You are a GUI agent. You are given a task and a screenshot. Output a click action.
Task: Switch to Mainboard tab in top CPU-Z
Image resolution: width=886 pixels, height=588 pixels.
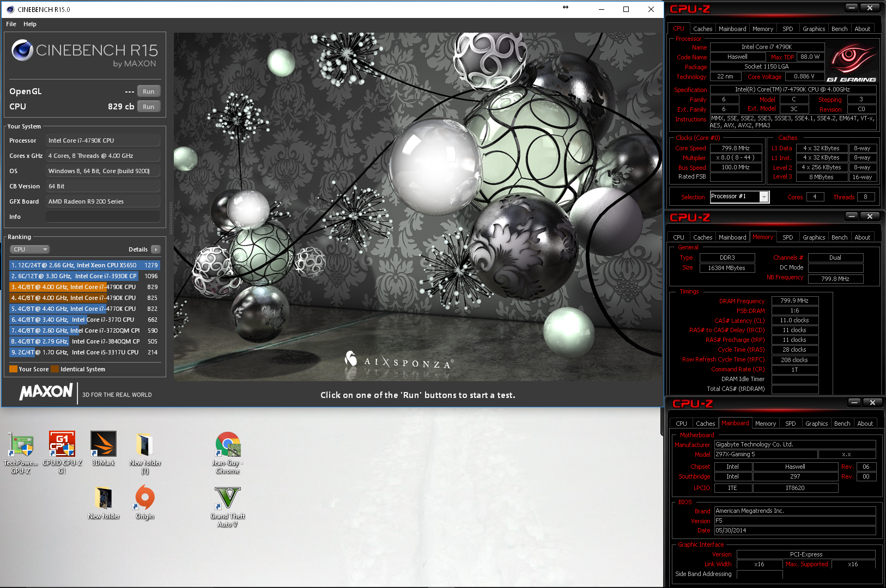coord(732,29)
